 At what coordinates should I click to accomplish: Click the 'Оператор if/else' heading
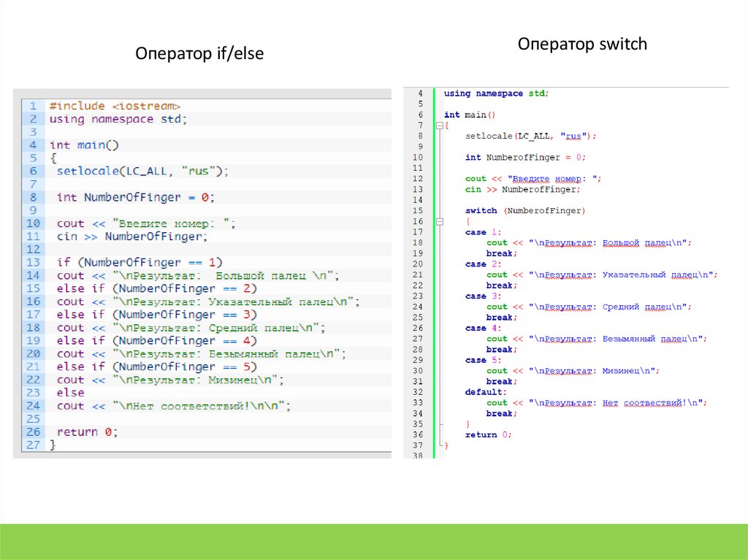point(199,53)
